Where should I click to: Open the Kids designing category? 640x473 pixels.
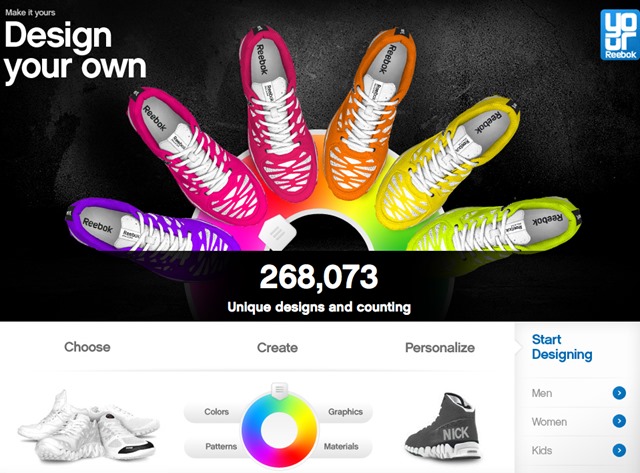578,450
